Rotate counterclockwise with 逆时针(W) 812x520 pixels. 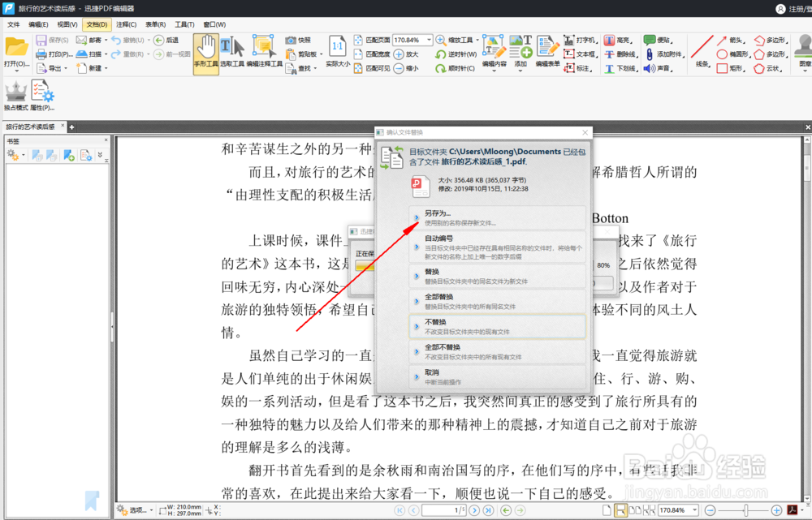pyautogui.click(x=456, y=54)
